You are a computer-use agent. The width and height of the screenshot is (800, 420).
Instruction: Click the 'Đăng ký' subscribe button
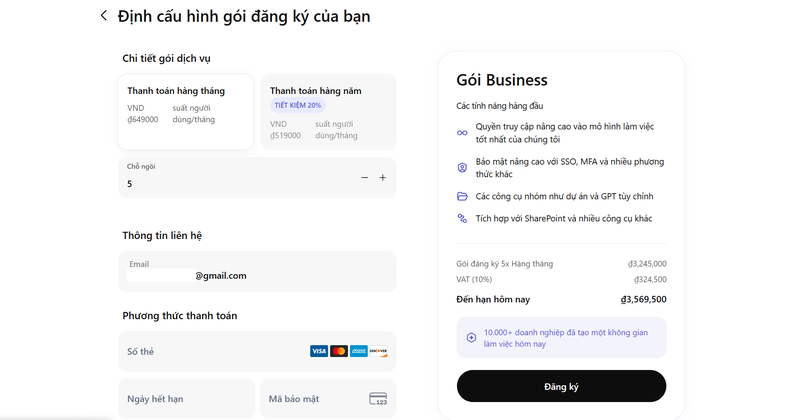pos(561,386)
